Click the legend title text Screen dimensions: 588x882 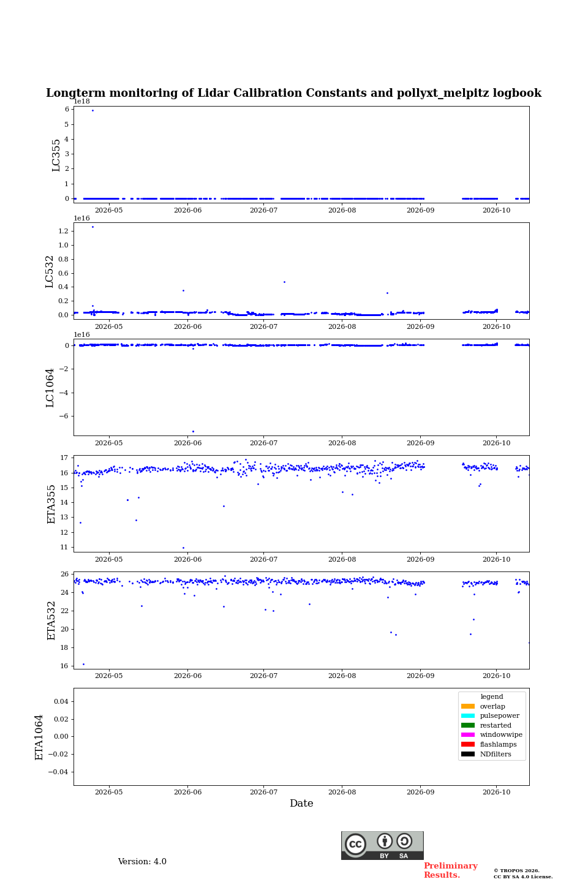click(492, 697)
